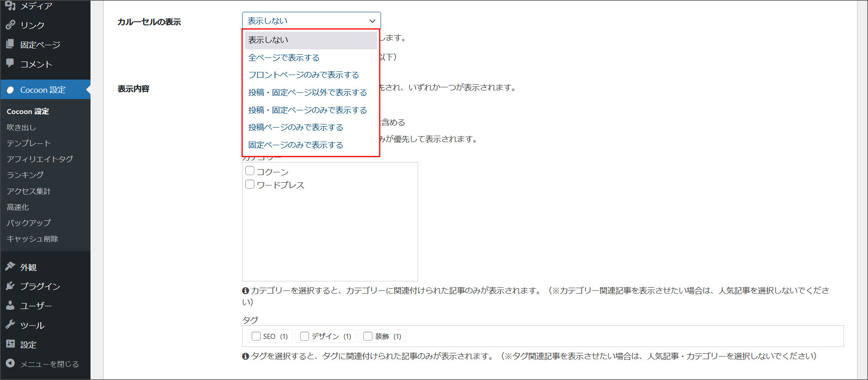
Task: Click the collapse arrow icon beside メニューを閉じる
Action: coord(10,363)
